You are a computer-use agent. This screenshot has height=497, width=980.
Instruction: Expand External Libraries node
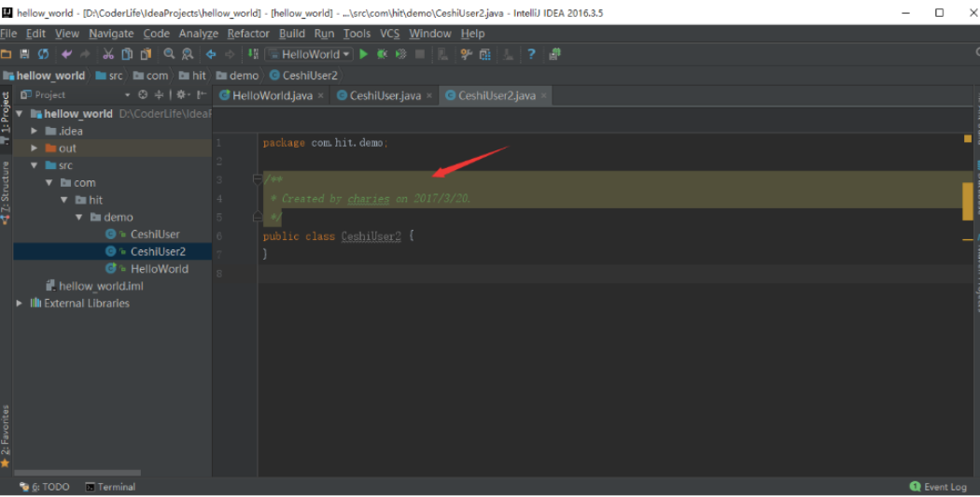pos(20,304)
